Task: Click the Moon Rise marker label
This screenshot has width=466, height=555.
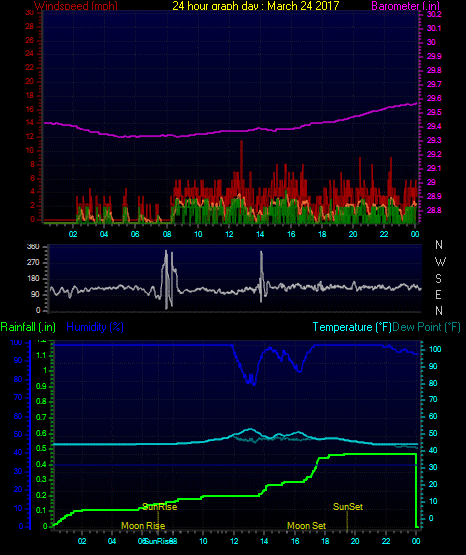Action: click(143, 526)
